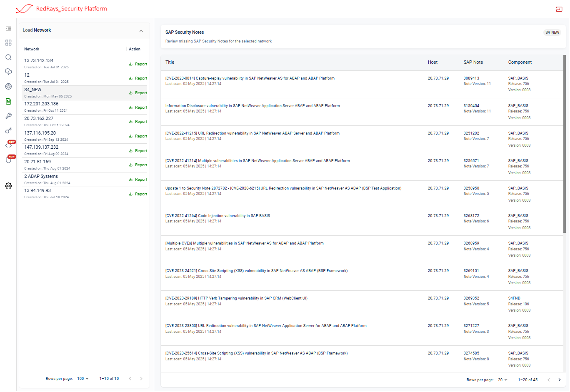Select network 13.94.149.93
This screenshot has height=392, width=570.
(x=84, y=194)
